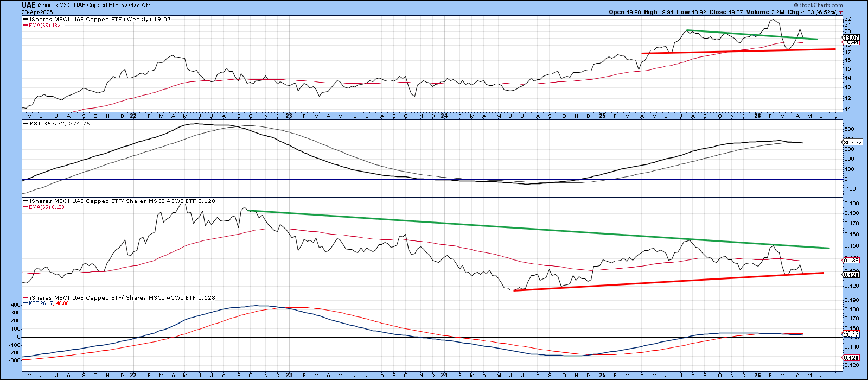Click the UAE ticker symbol title
Screen dimensions: 868x380
coord(29,5)
